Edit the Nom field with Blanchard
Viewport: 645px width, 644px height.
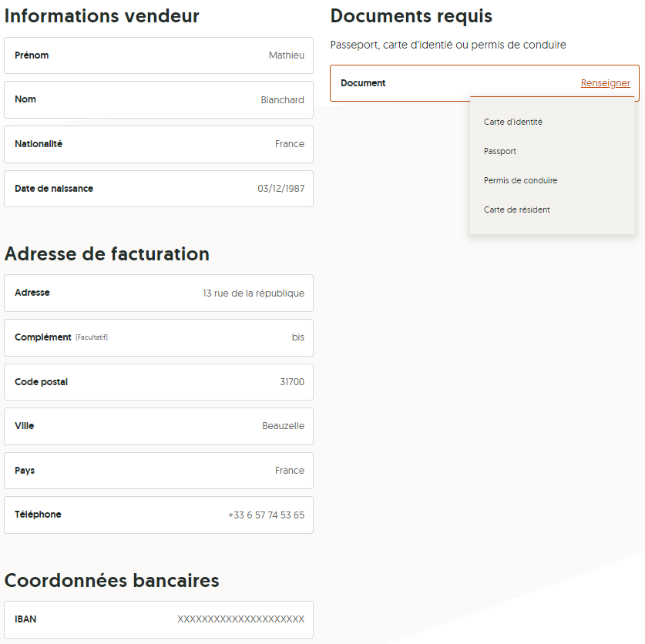(159, 99)
